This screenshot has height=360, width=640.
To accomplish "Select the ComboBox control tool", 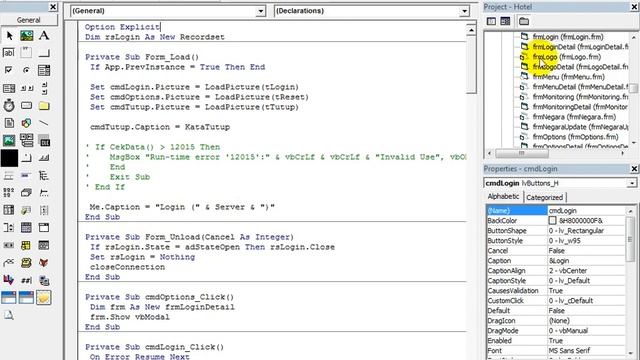I will (x=44, y=70).
